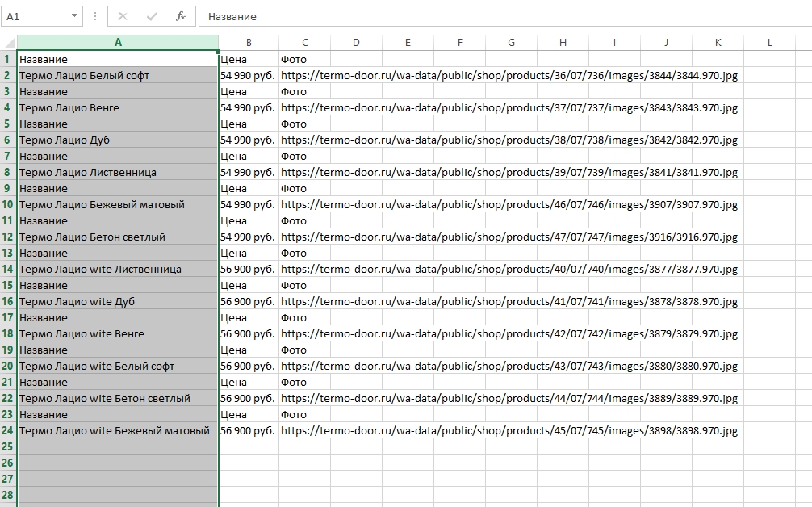Image resolution: width=812 pixels, height=507 pixels.
Task: Select column C header
Action: (304, 43)
